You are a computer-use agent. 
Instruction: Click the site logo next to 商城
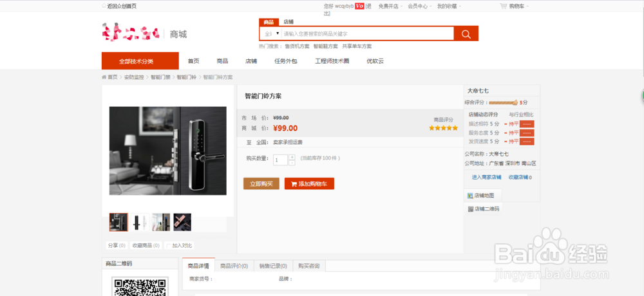tap(131, 32)
